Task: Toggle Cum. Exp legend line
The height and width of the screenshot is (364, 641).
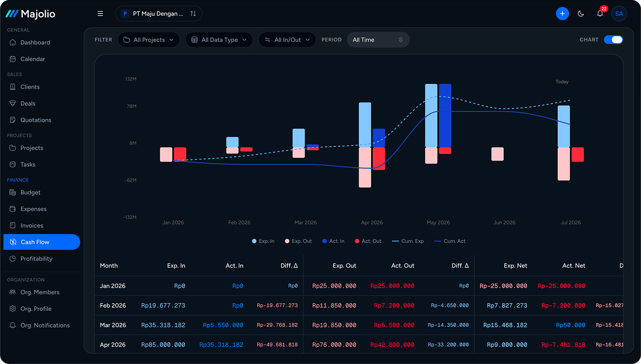Action: click(x=408, y=241)
